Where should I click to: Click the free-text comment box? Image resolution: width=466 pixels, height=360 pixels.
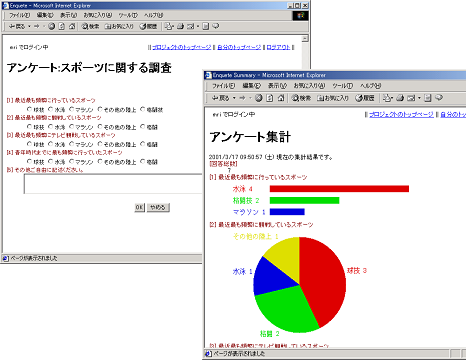[x=113, y=184]
